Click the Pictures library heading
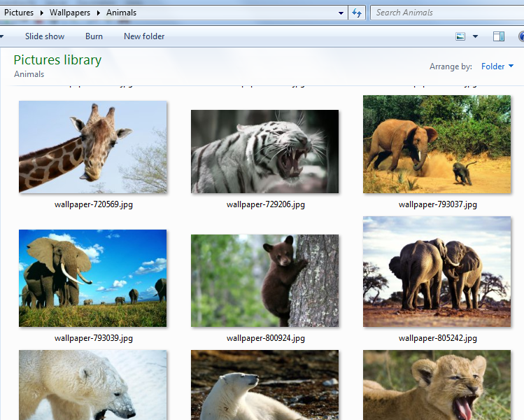 57,60
